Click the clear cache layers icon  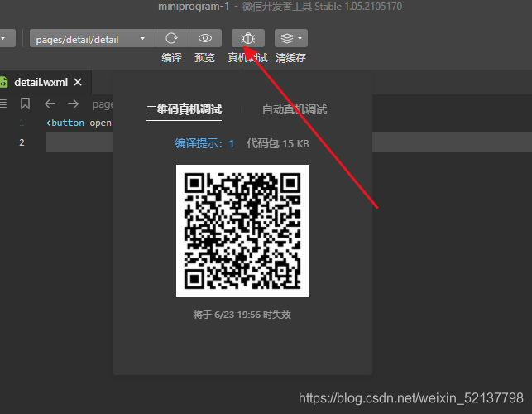[x=287, y=38]
